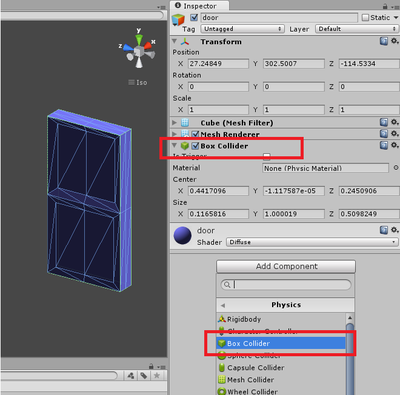The image size is (400, 395).
Task: Click the Mesh Renderer gear icon
Action: [x=395, y=134]
